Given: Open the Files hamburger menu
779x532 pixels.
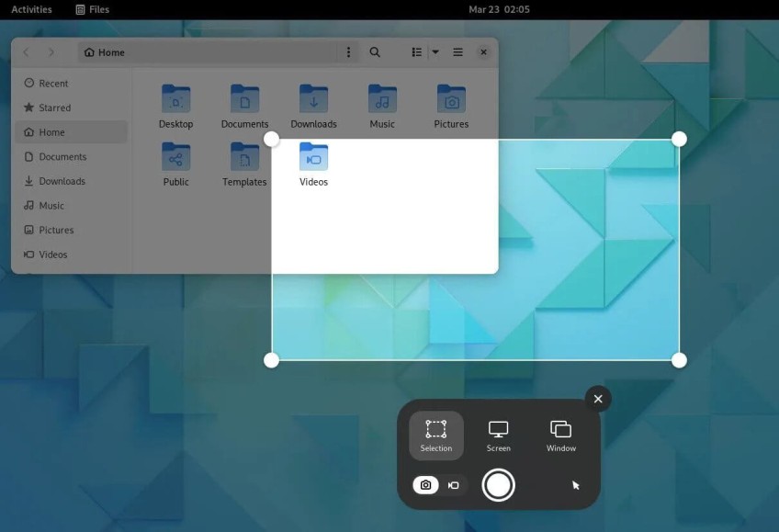Looking at the screenshot, I should 457,52.
